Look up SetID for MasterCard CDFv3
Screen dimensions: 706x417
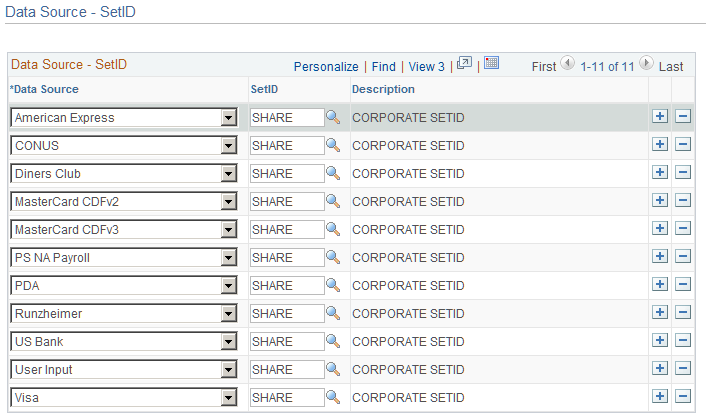tap(333, 229)
